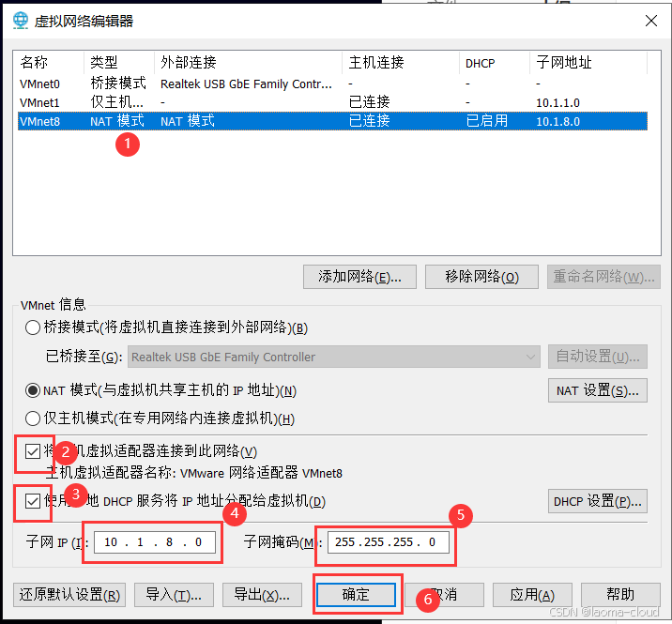Screen dimensions: 672x624
Task: Click 已连接 cell in VMnet1 row
Action: click(x=370, y=102)
